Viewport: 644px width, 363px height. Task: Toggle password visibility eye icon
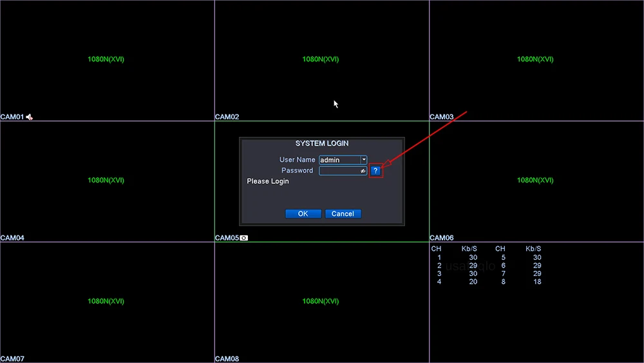pyautogui.click(x=363, y=171)
